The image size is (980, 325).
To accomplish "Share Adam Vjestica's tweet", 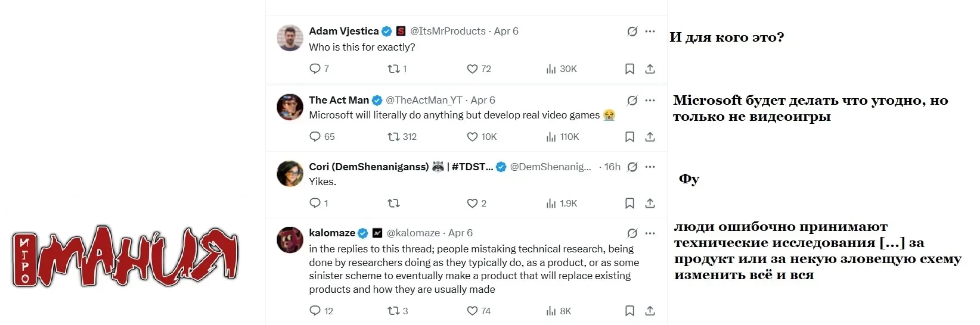I will (x=650, y=69).
